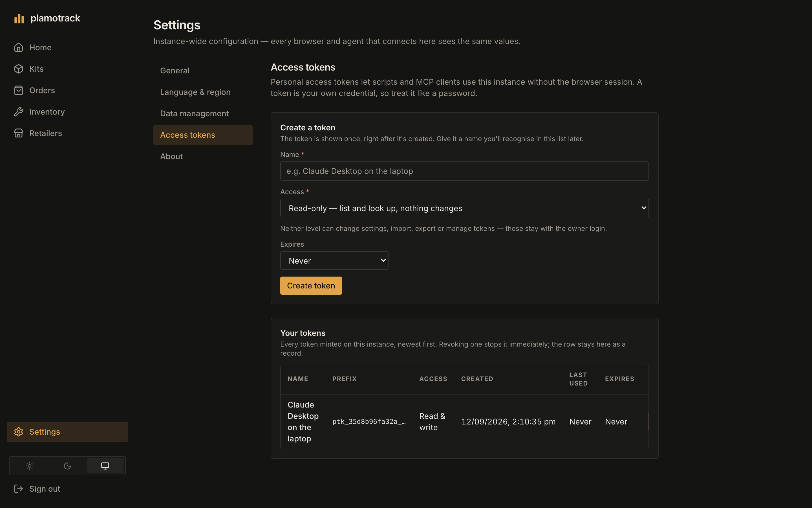Switch to dark theme moon icon
Viewport: 812px width, 508px height.
tap(67, 466)
